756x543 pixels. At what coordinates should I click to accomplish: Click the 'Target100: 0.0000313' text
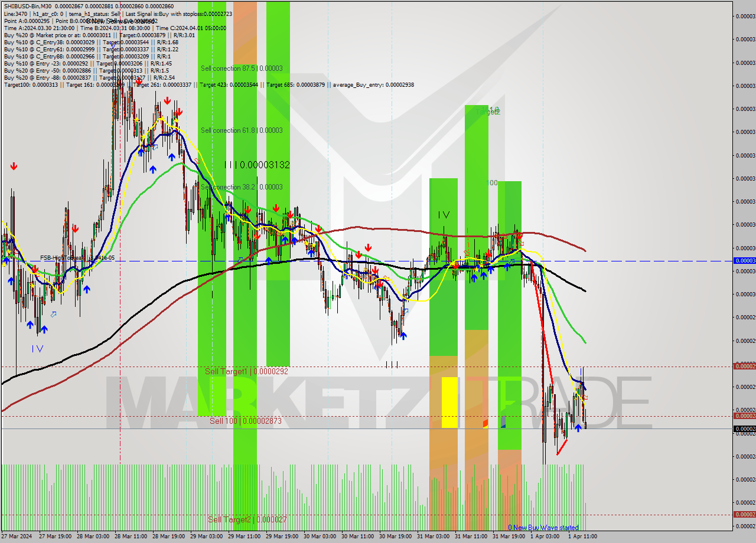[31, 85]
